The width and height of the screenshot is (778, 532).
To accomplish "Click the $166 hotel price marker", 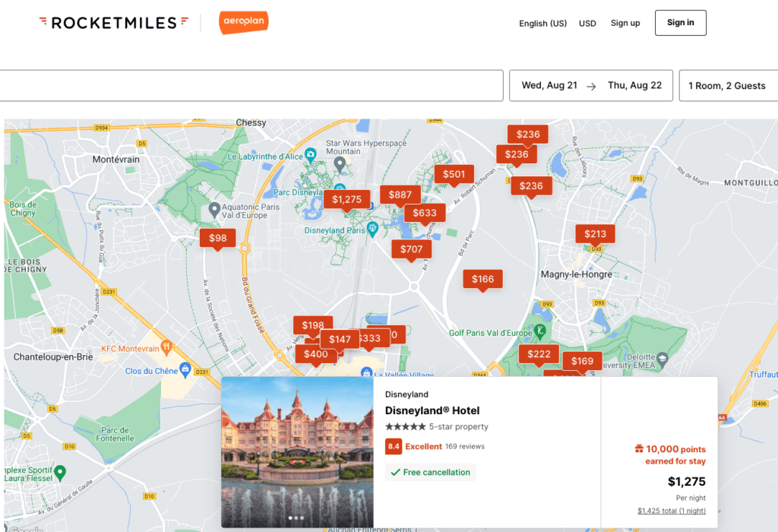I will tap(482, 279).
